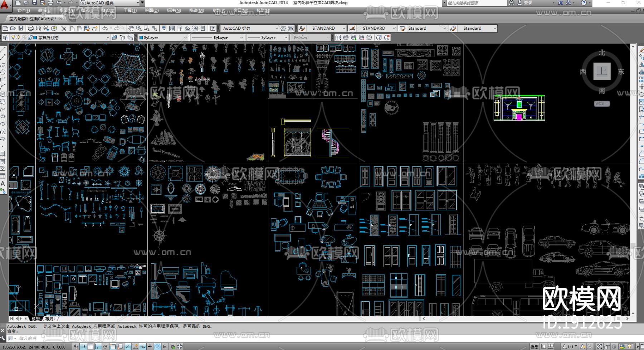The width and height of the screenshot is (644, 350).
Task: Click the blue layer color swatch beside 家具外线总
Action: coord(35,38)
